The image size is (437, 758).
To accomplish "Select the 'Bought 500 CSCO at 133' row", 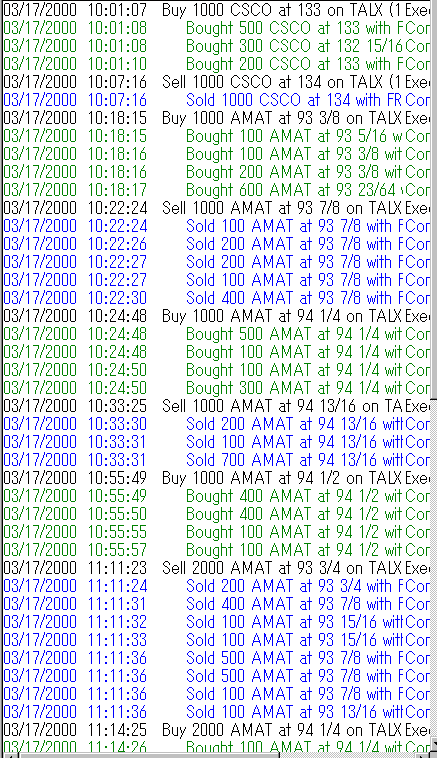I will [x=216, y=28].
